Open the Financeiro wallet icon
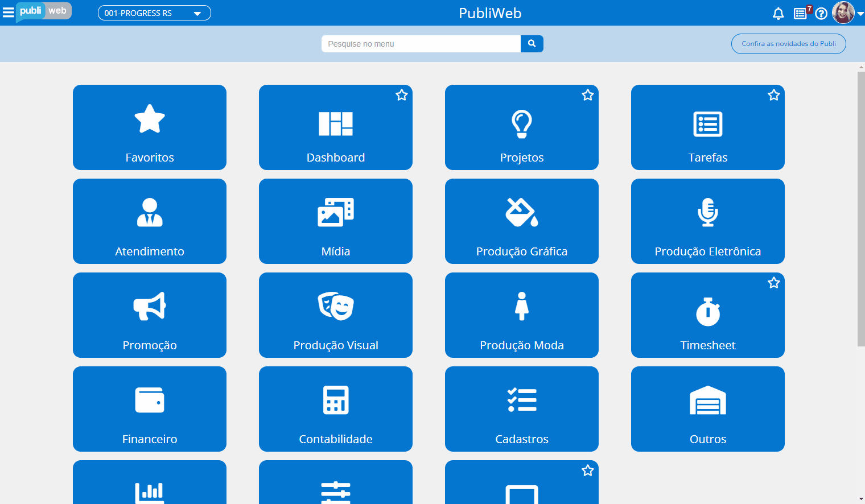 coord(150,400)
